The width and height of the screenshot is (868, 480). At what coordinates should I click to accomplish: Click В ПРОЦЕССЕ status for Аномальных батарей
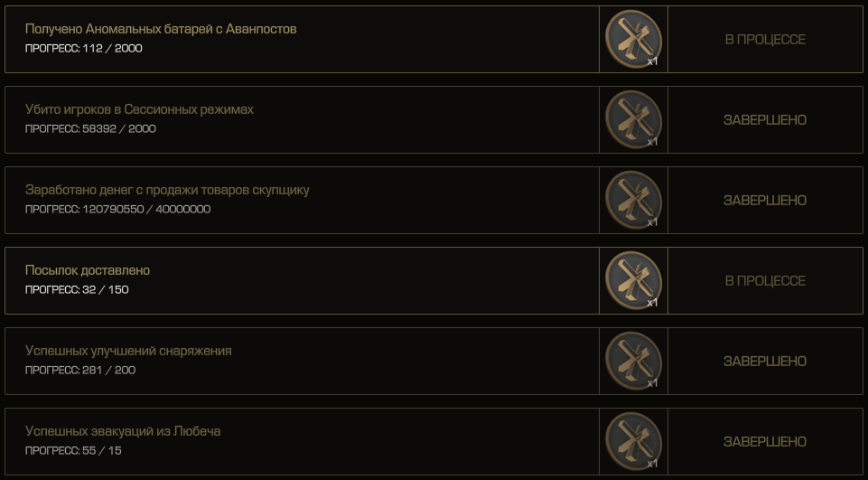[765, 40]
